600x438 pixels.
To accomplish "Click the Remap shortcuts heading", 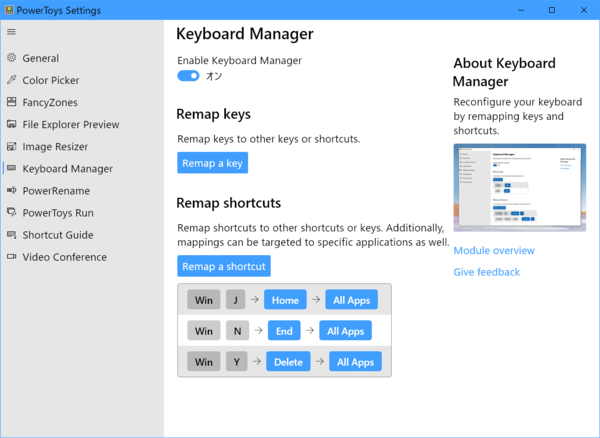I will pyautogui.click(x=228, y=203).
